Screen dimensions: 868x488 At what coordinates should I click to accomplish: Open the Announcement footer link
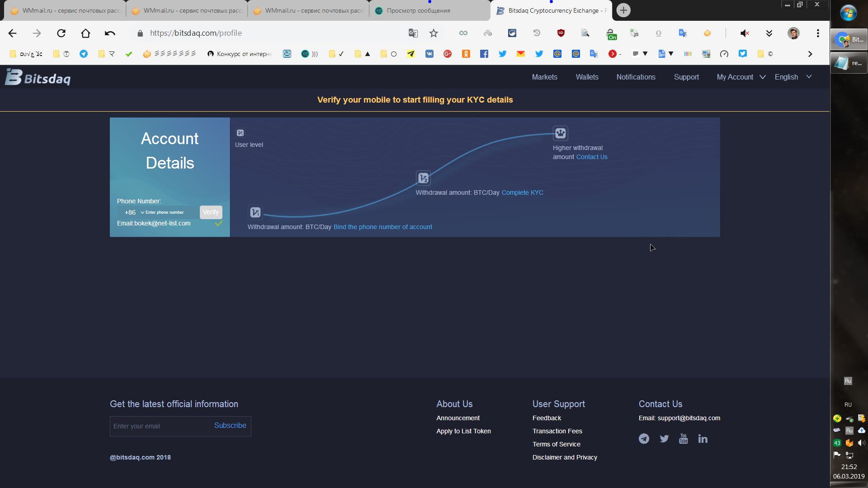[458, 418]
